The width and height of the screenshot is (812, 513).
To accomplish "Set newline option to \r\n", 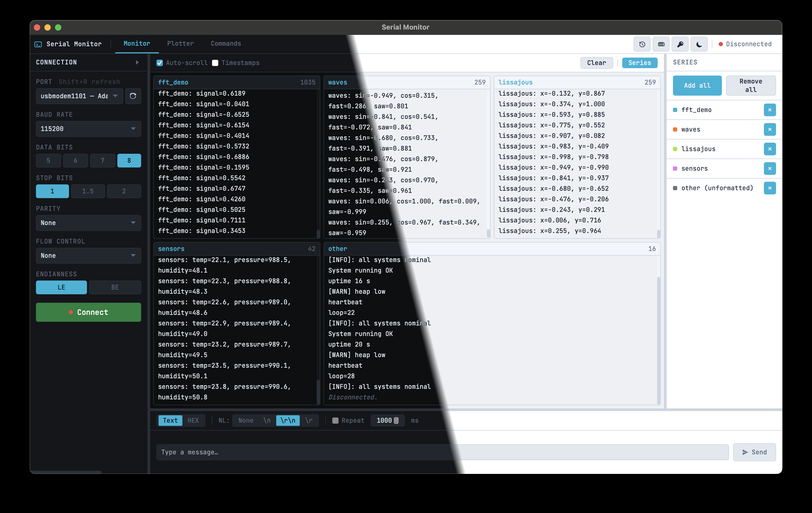I will click(x=288, y=421).
